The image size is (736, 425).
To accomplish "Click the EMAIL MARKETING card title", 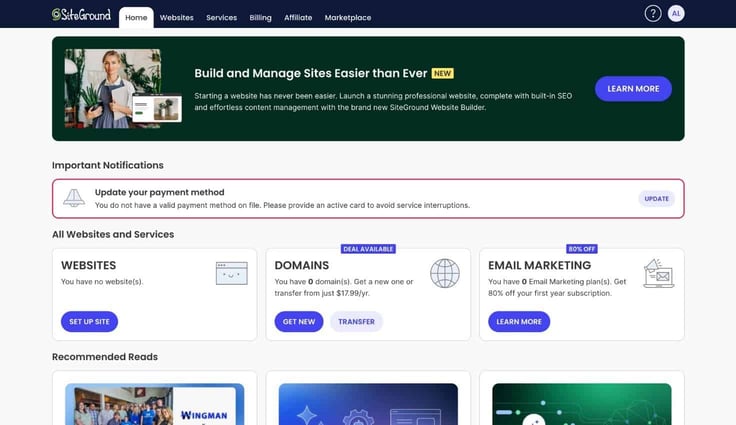I will (x=539, y=265).
